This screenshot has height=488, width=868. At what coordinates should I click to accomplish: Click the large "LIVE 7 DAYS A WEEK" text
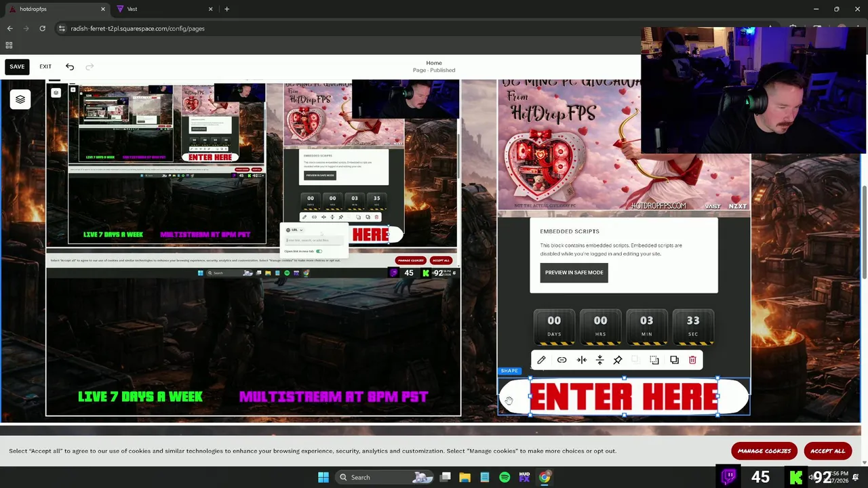tap(140, 397)
